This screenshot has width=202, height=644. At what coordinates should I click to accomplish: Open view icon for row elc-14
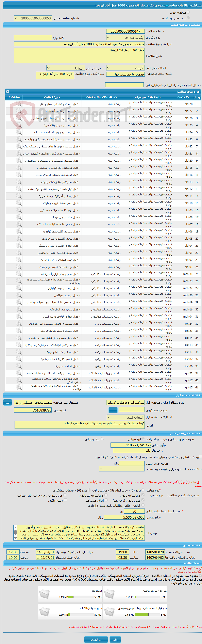19,338
